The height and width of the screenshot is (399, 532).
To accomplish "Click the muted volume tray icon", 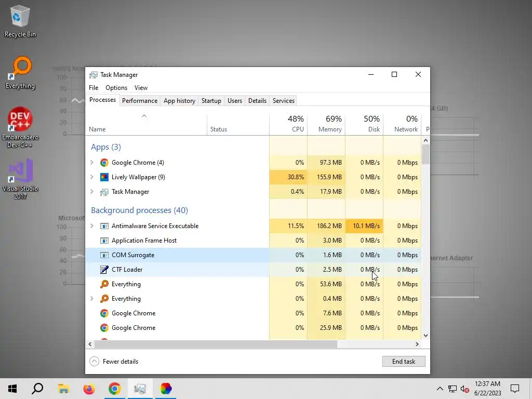I will coord(465,389).
